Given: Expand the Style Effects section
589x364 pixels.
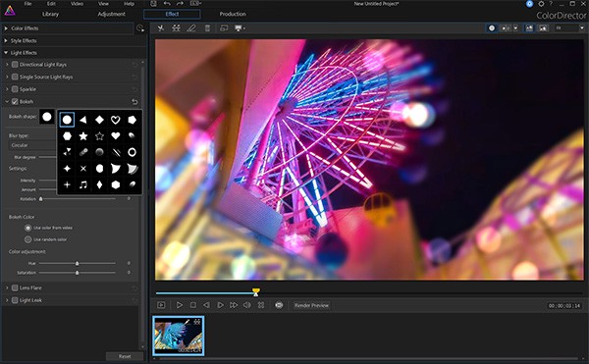Looking at the screenshot, I should (x=6, y=40).
